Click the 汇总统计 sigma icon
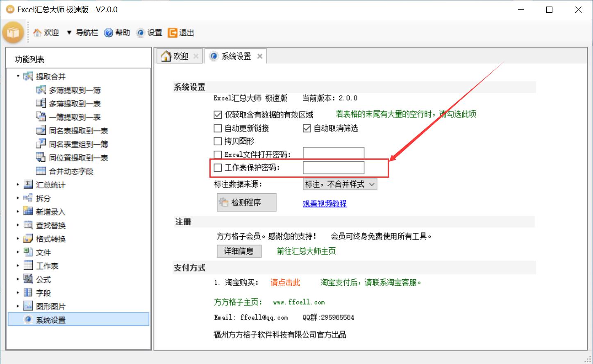The height and width of the screenshot is (364, 593). (28, 184)
